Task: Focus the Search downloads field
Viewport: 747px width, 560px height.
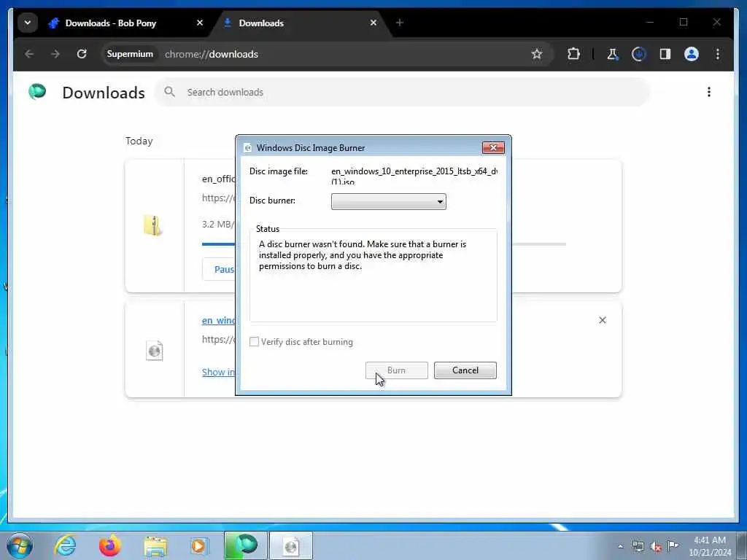Action: [402, 92]
